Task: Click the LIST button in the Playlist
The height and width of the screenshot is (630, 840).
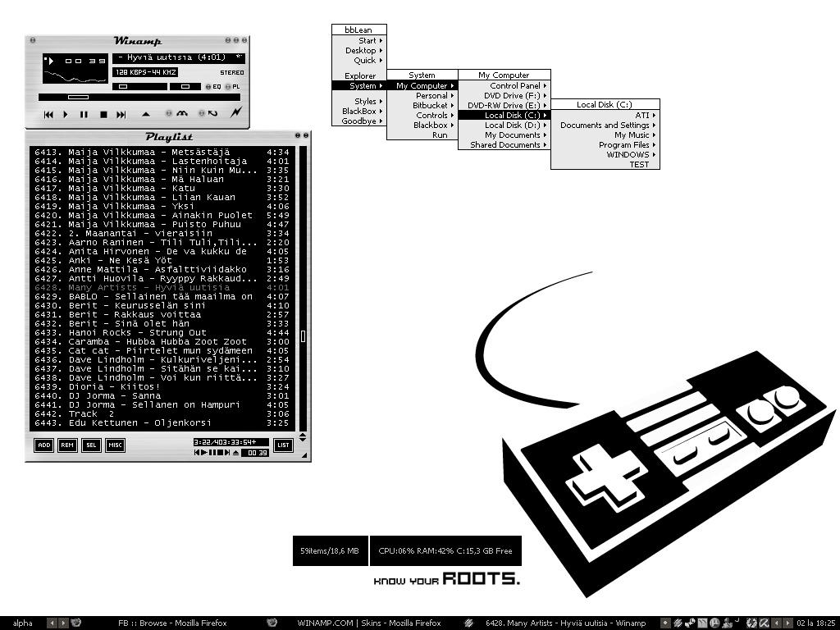Action: pyautogui.click(x=283, y=445)
